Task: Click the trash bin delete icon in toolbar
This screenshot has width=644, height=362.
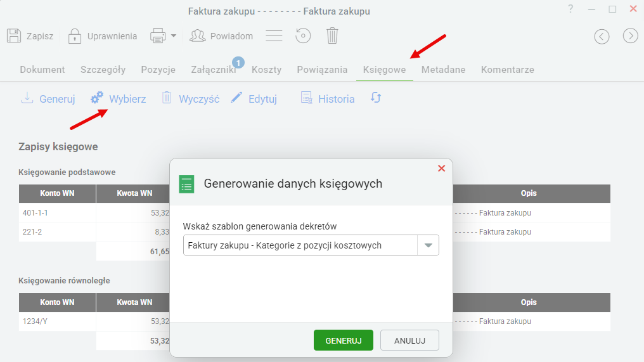Action: point(332,36)
